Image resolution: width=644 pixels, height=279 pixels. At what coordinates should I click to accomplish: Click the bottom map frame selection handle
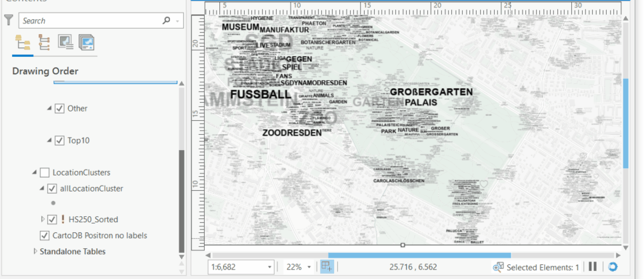[403, 245]
